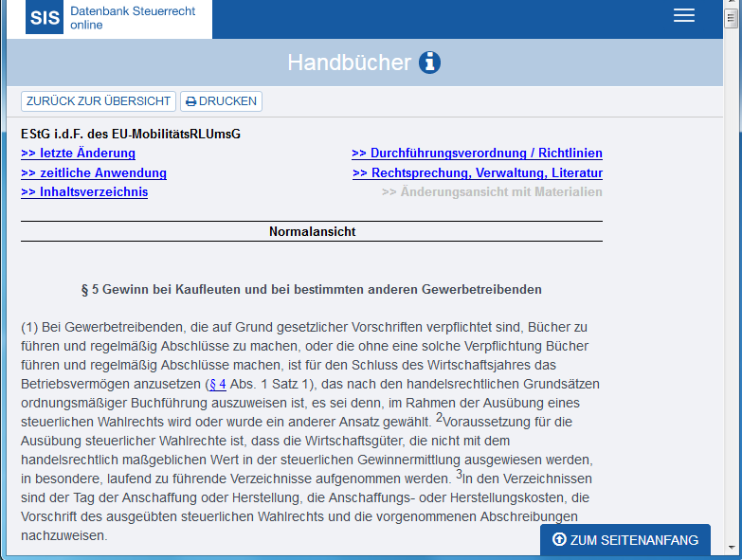Image resolution: width=742 pixels, height=560 pixels.
Task: Open the '>> Inhaltsverzeichnis' link
Action: point(84,192)
